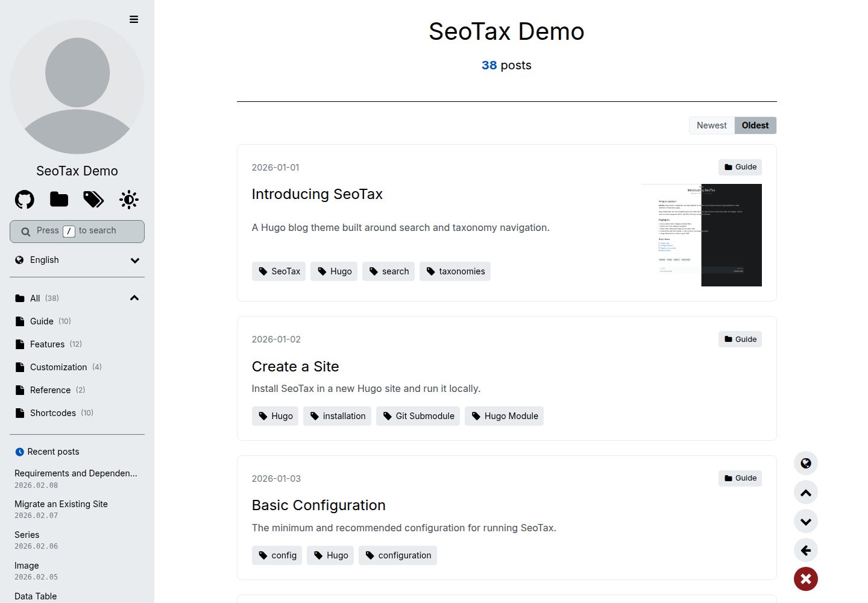Select the Hugo Module tag
This screenshot has height=603, width=868.
[504, 416]
